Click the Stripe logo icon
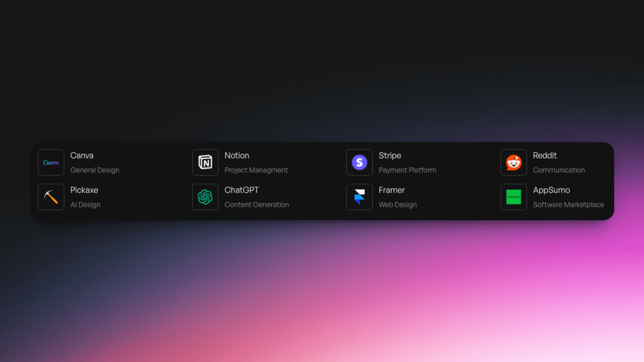This screenshot has width=644, height=362. click(360, 163)
